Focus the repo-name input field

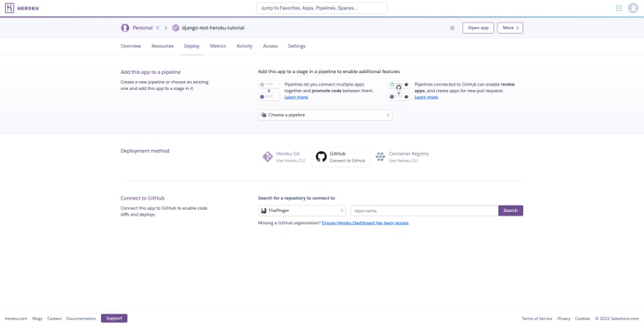click(x=424, y=211)
